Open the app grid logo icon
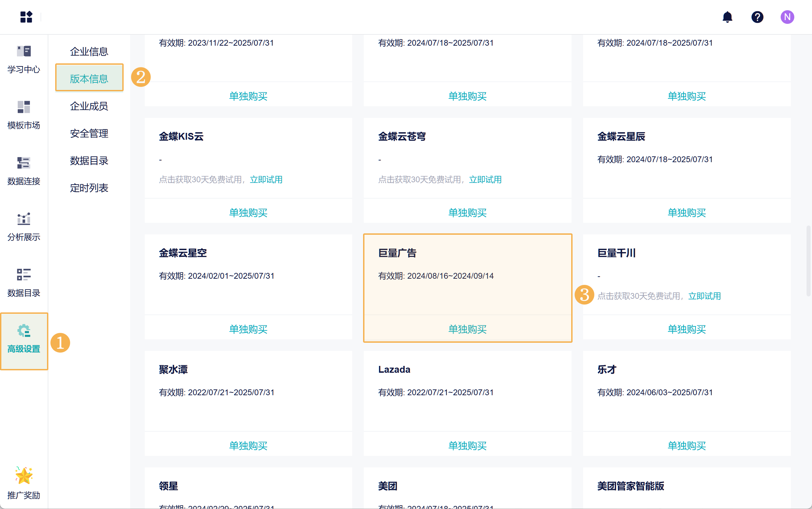This screenshot has height=509, width=812. [26, 17]
